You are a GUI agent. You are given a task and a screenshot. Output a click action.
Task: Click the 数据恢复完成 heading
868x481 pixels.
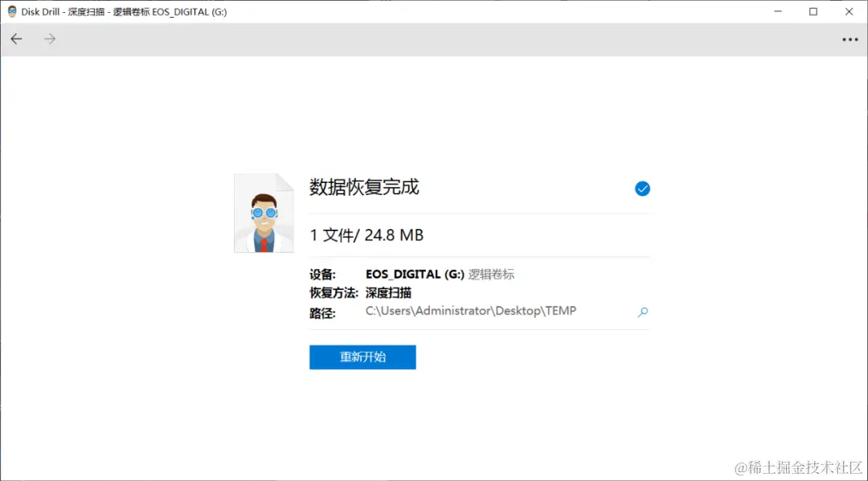pos(364,187)
